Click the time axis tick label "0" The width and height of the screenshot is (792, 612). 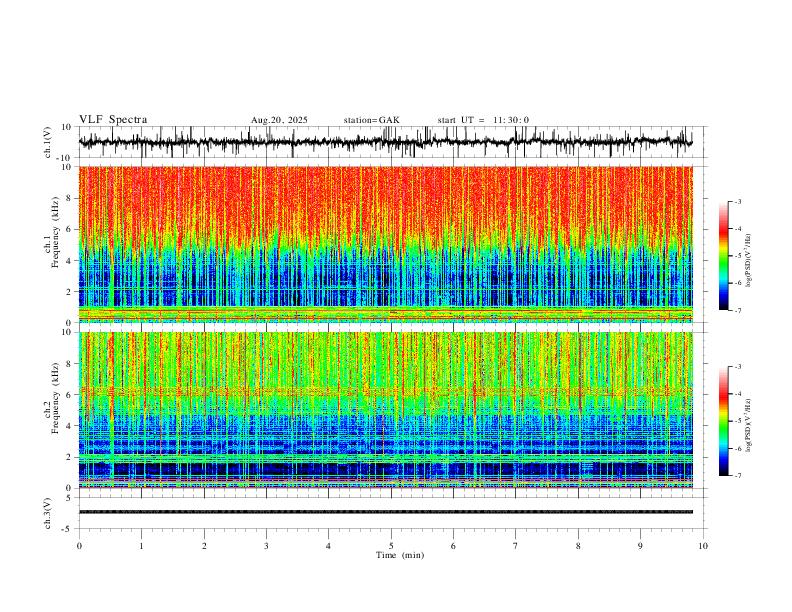(x=79, y=546)
